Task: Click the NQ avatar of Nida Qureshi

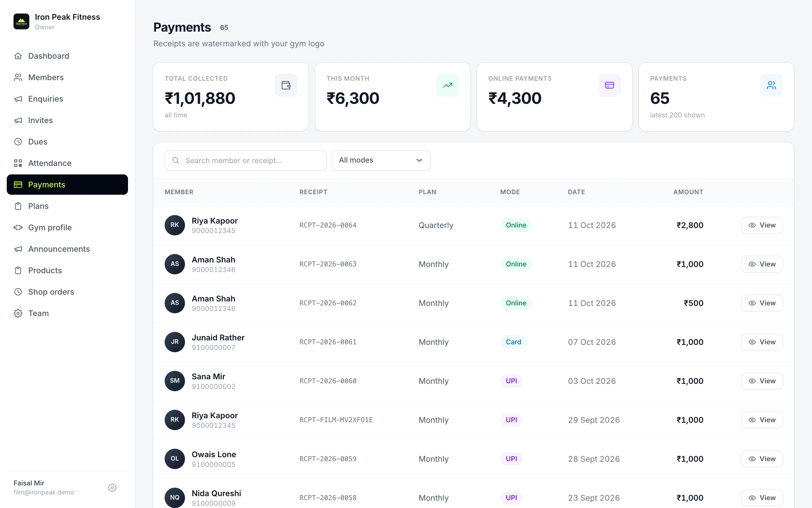Action: (175, 498)
